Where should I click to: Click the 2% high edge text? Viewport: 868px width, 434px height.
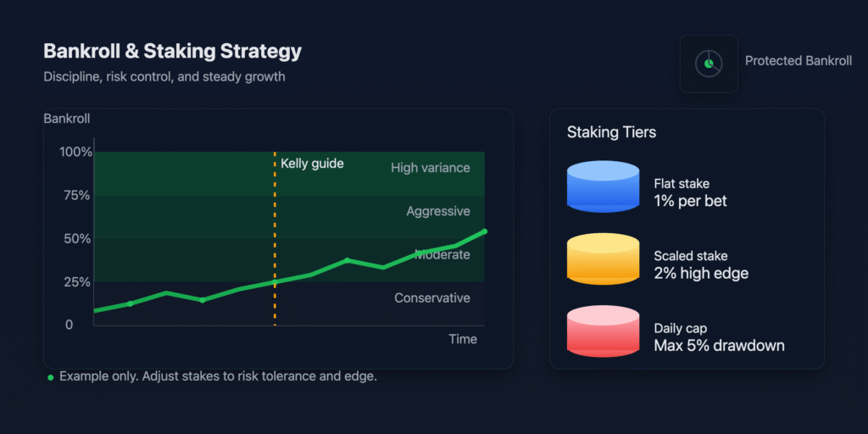point(700,273)
